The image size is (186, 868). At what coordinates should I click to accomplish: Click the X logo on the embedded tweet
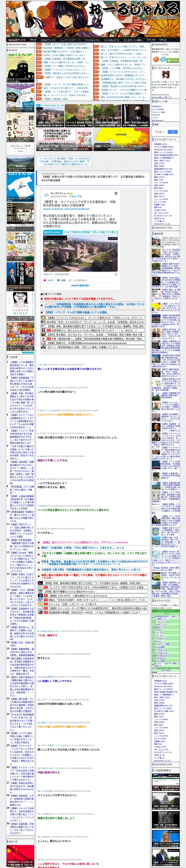pyautogui.click(x=116, y=193)
